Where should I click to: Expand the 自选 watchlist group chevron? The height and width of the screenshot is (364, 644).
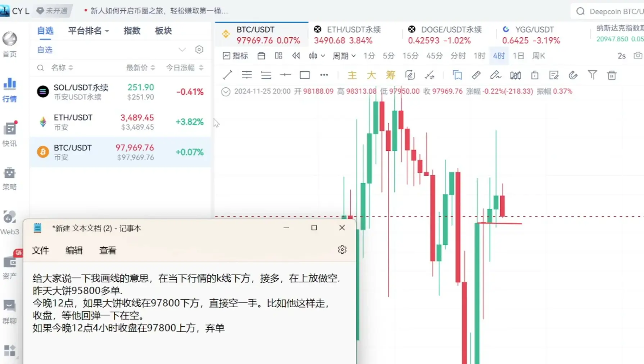[182, 50]
